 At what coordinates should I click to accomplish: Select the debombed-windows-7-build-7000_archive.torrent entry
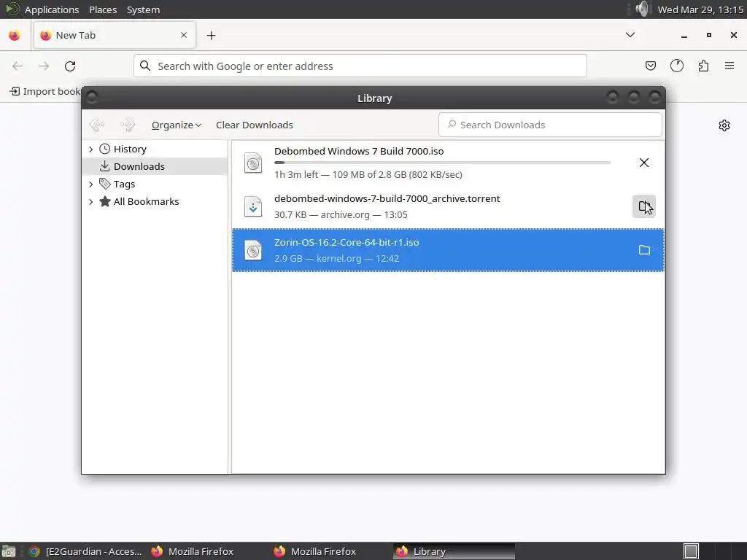pyautogui.click(x=448, y=206)
